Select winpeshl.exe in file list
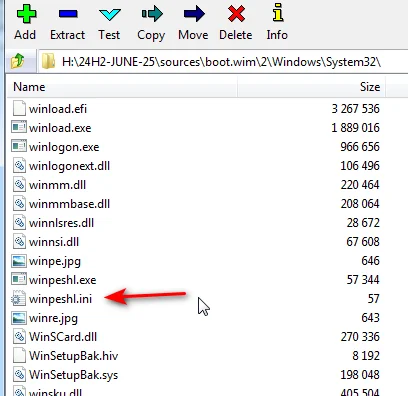Image resolution: width=409 pixels, height=396 pixels. pos(62,280)
